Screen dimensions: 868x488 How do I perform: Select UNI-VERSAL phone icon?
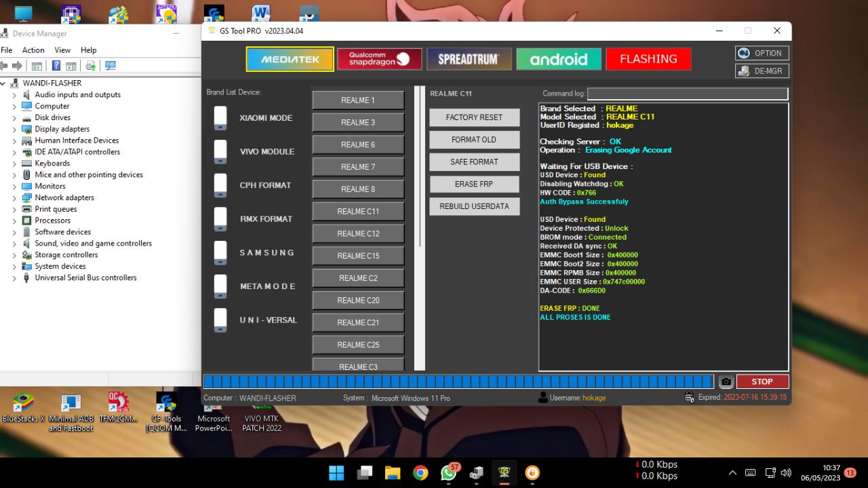coord(220,320)
